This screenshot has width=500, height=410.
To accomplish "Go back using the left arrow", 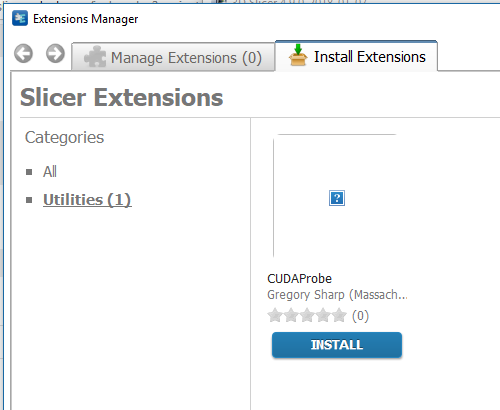I will pyautogui.click(x=23, y=53).
